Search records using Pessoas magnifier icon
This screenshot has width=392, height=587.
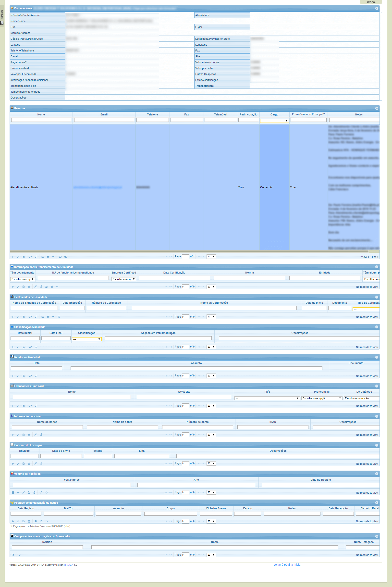click(x=30, y=257)
